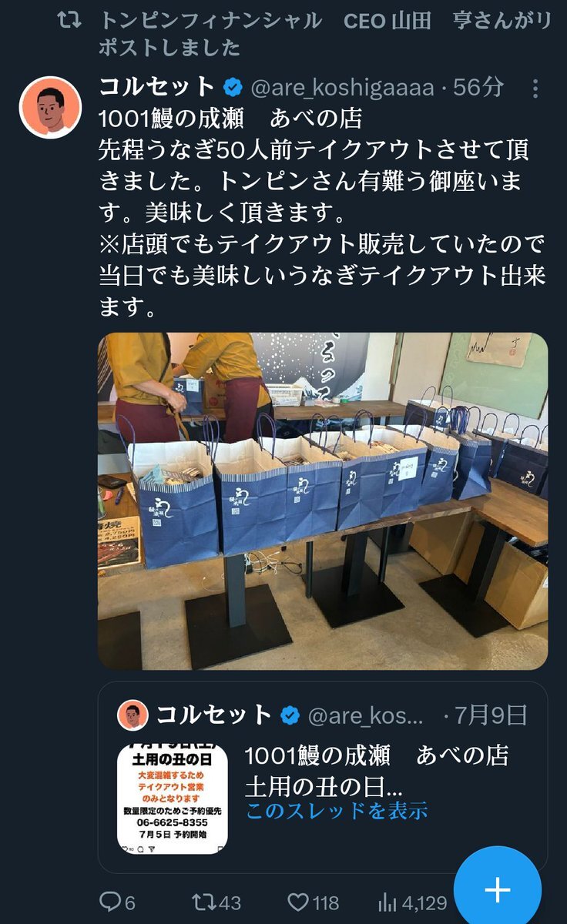Open コルセット profile avatar
567x924 pixels.
(x=50, y=107)
